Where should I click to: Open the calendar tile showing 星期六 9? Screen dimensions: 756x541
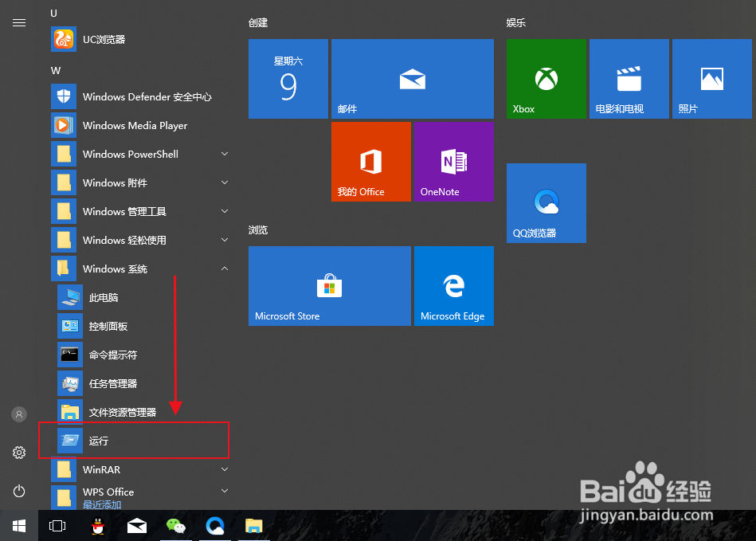tap(288, 79)
